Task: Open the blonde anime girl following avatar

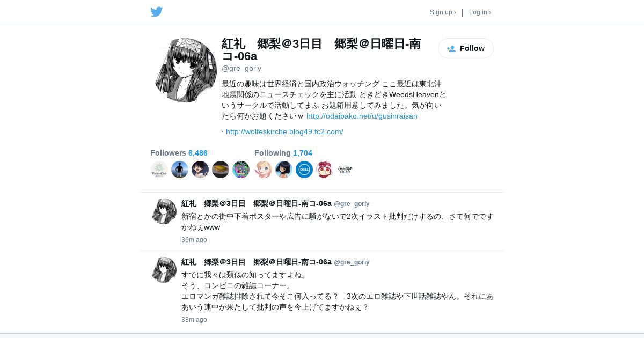Action: coord(264,170)
